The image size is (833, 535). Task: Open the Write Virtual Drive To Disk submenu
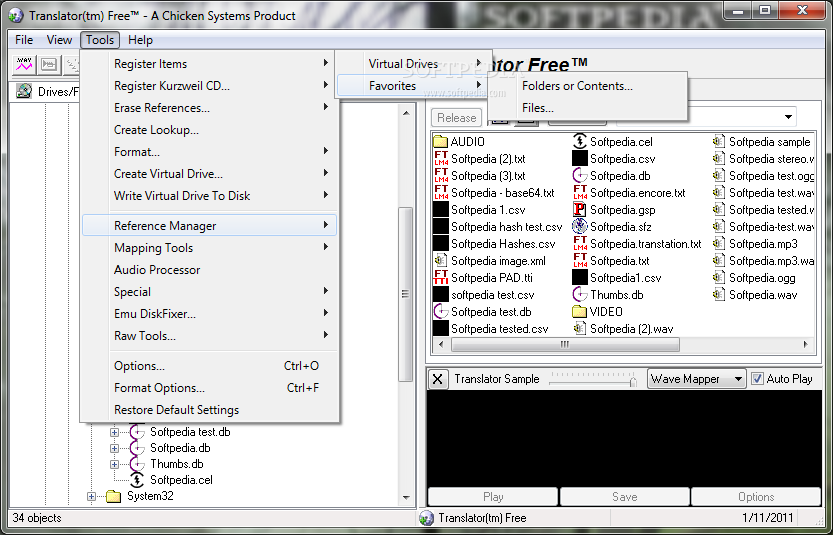pos(209,196)
